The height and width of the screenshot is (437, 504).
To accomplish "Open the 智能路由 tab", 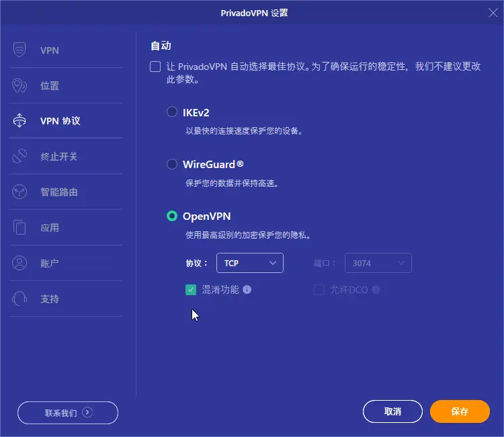I will click(x=66, y=192).
